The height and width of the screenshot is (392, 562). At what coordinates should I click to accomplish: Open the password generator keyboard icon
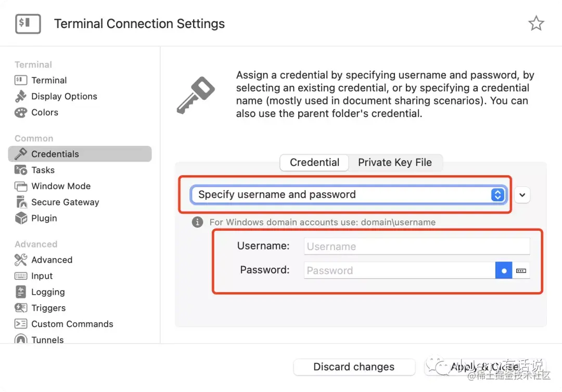pos(521,270)
